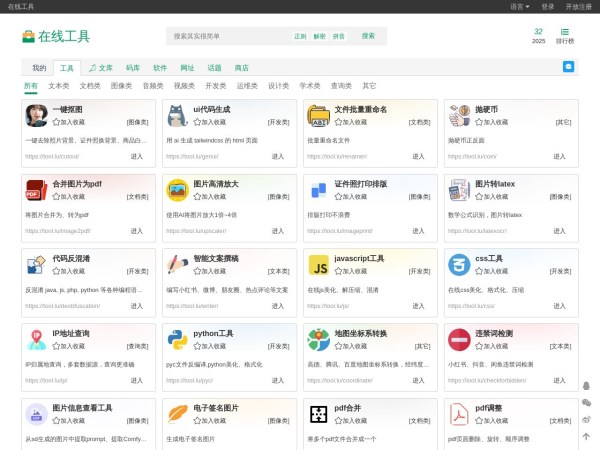Click the 违禁词检测 red icon

(459, 340)
